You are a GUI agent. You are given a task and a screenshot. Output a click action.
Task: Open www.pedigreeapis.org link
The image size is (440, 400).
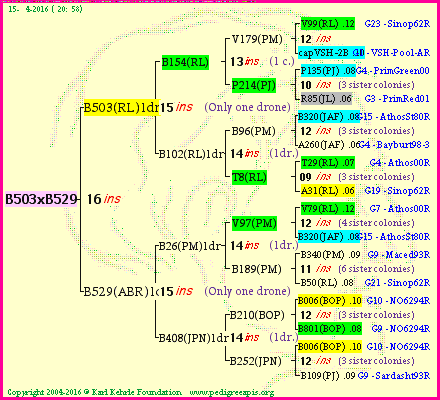click(232, 392)
